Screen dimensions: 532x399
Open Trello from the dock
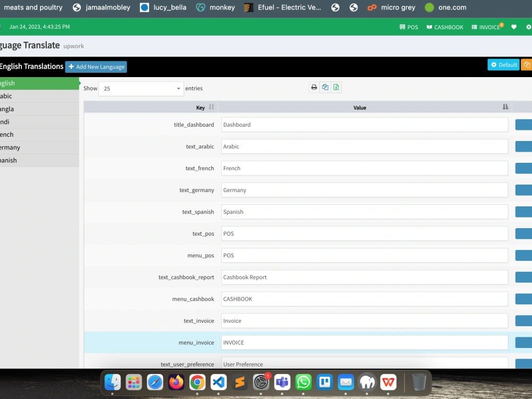[325, 383]
